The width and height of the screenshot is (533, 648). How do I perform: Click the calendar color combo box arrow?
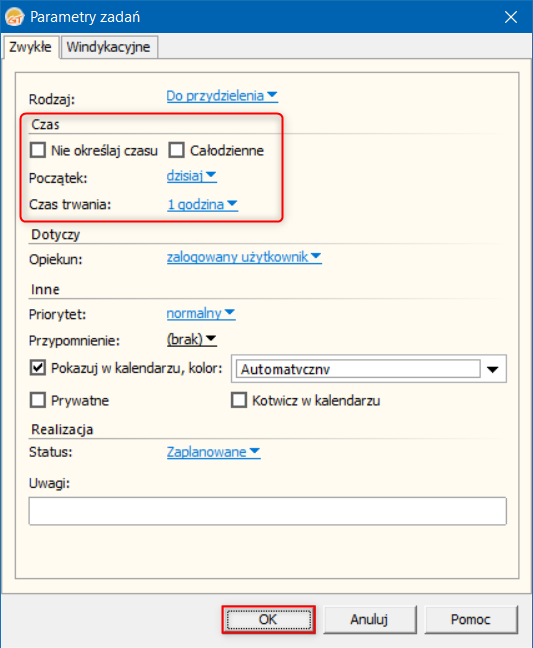click(x=493, y=369)
